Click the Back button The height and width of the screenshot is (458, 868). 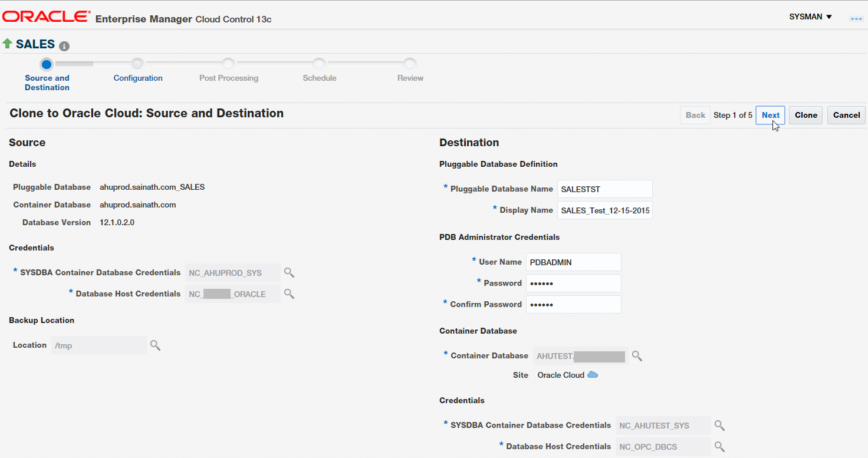pos(695,115)
